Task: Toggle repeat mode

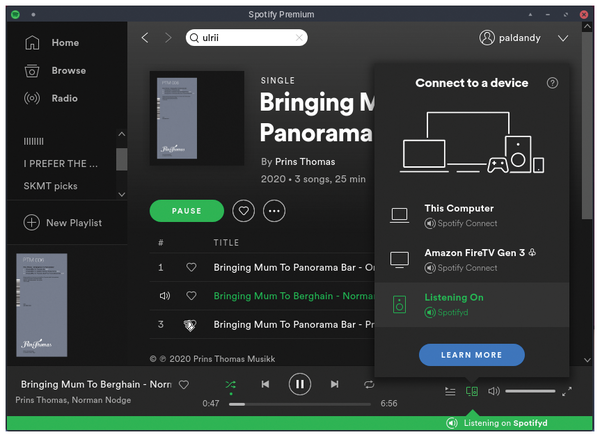Action: coord(369,384)
